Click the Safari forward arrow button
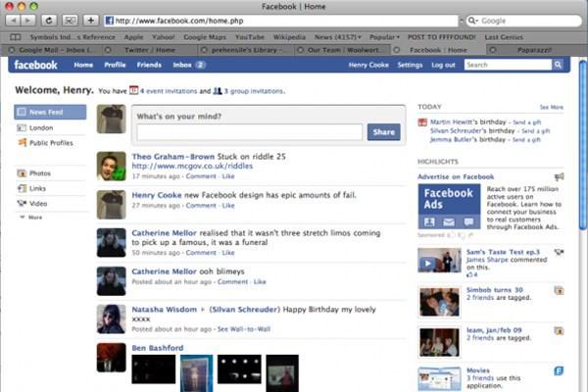Screen dimensions: 588x392 point(28,21)
